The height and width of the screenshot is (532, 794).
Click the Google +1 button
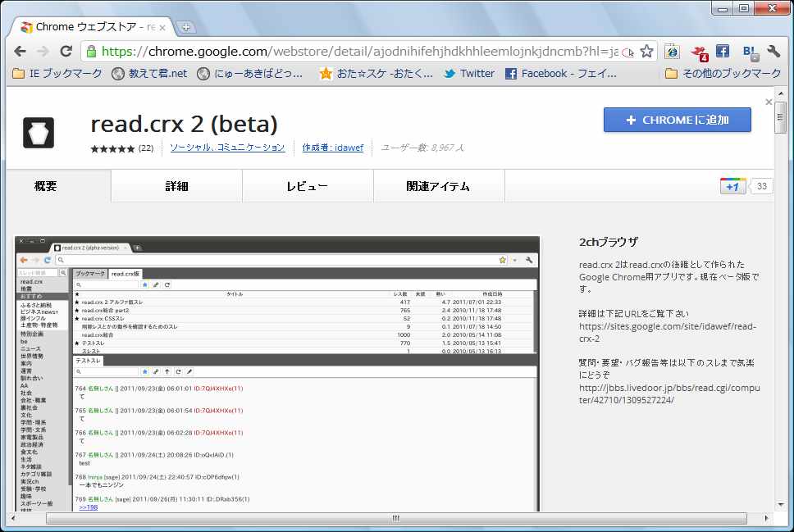coord(732,186)
